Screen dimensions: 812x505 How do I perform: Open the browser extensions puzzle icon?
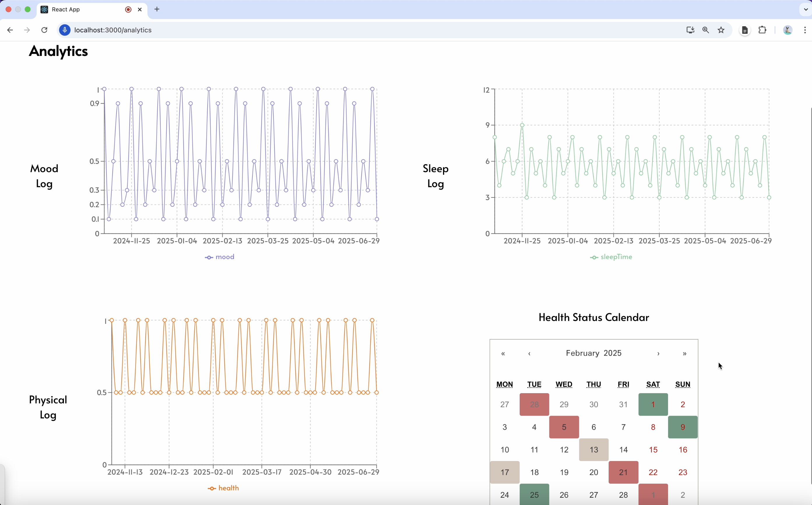pyautogui.click(x=762, y=30)
